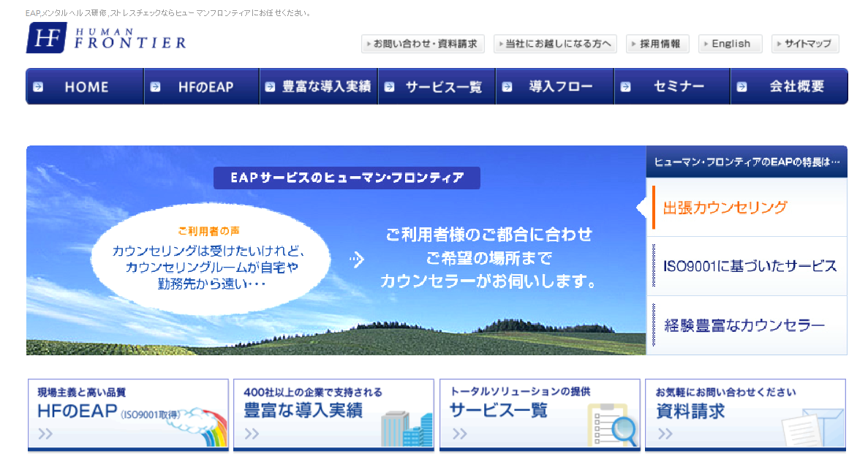This screenshot has width=868, height=462.
Task: Click the double chevron under 資料請求
Action: coord(664,434)
